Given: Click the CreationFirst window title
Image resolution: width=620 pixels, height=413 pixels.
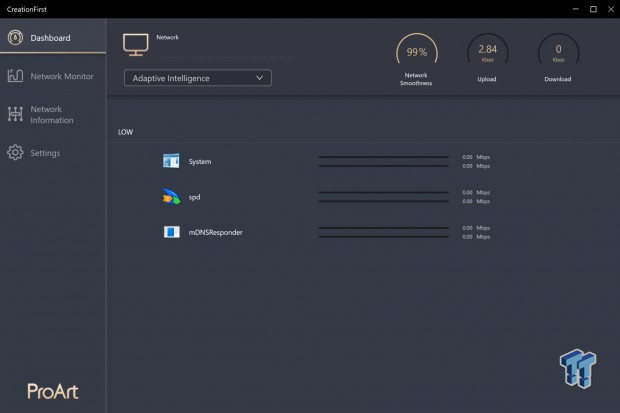Looking at the screenshot, I should [26, 9].
